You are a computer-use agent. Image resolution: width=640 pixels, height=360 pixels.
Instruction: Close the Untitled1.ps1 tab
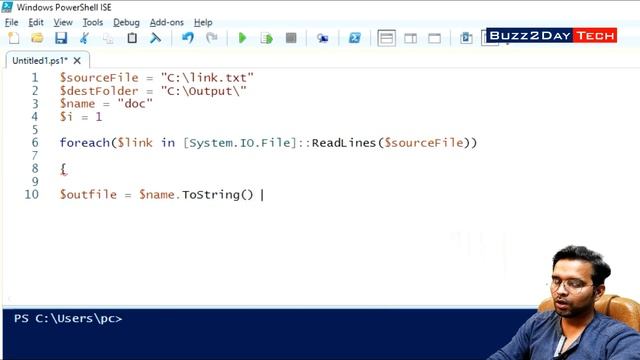(x=77, y=61)
